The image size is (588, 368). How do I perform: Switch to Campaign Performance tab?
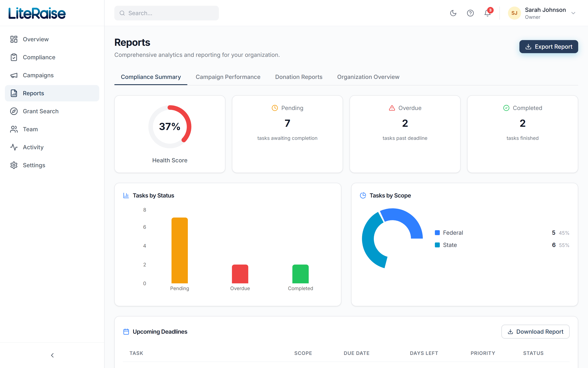[x=228, y=77]
